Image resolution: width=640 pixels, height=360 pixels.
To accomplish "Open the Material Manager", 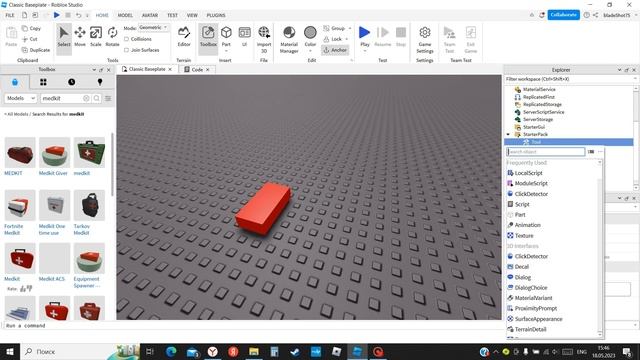I will (289, 40).
